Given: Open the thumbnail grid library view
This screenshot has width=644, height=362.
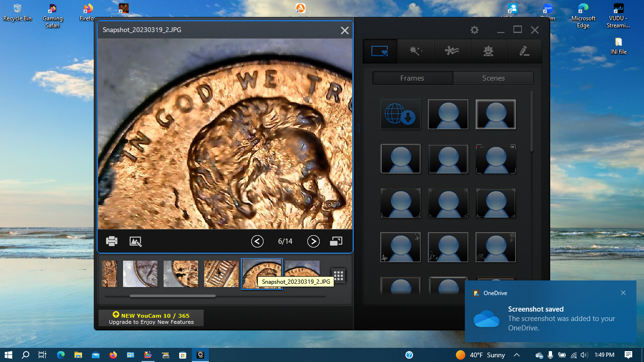Looking at the screenshot, I should pos(339,275).
